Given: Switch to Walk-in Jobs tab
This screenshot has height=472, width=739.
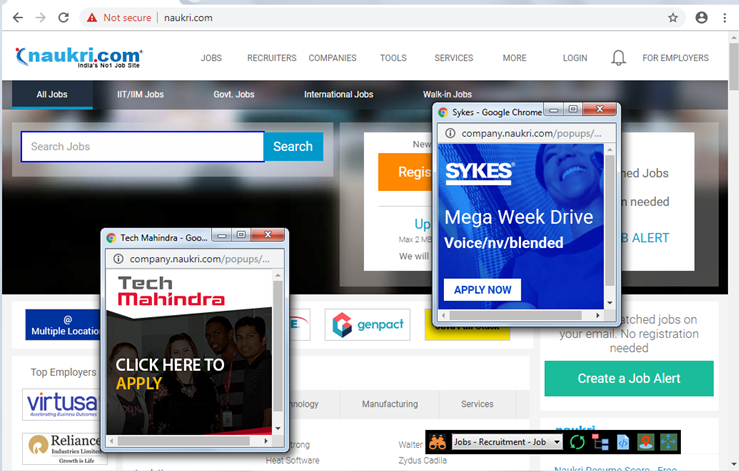Looking at the screenshot, I should click(447, 94).
